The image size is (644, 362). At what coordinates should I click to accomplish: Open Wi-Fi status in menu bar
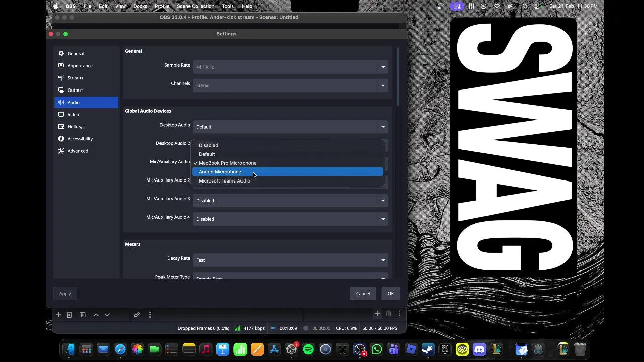pyautogui.click(x=497, y=6)
